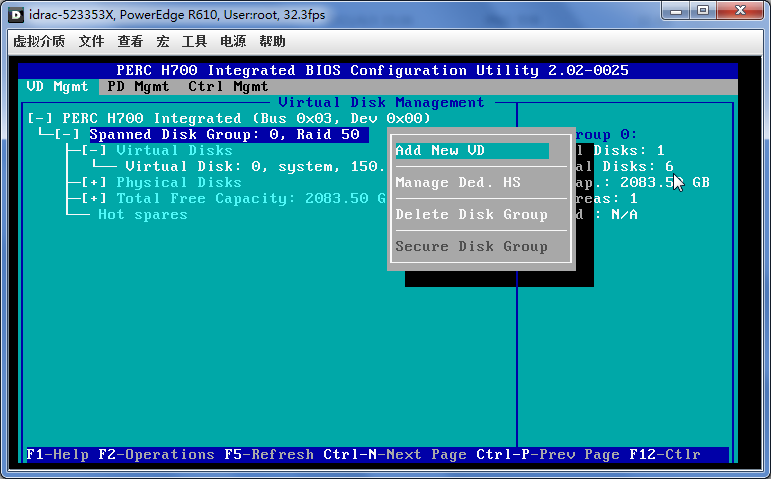Switch to the PD Mgmt tab

(x=138, y=87)
